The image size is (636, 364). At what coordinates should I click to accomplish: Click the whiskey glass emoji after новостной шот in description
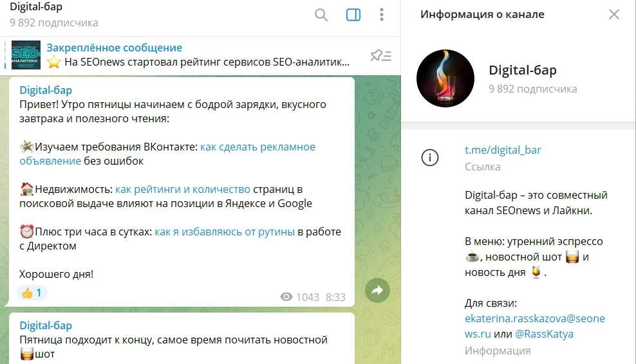(572, 257)
